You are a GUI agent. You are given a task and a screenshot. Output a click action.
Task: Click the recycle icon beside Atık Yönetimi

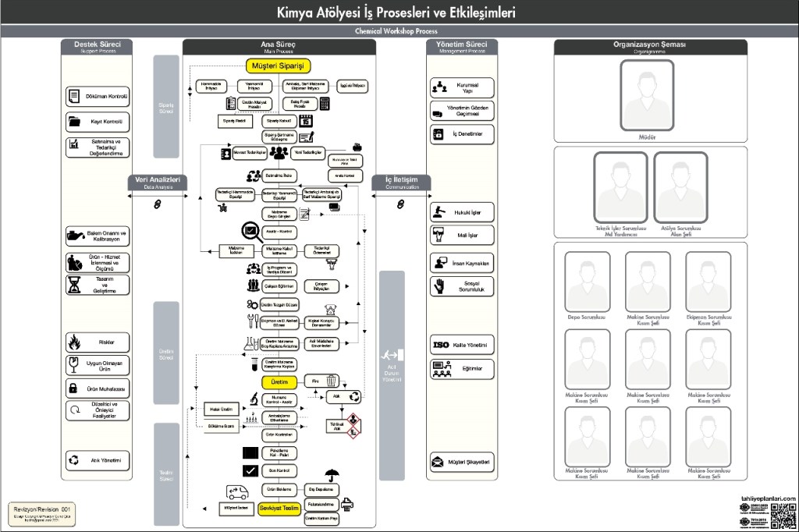[74, 460]
